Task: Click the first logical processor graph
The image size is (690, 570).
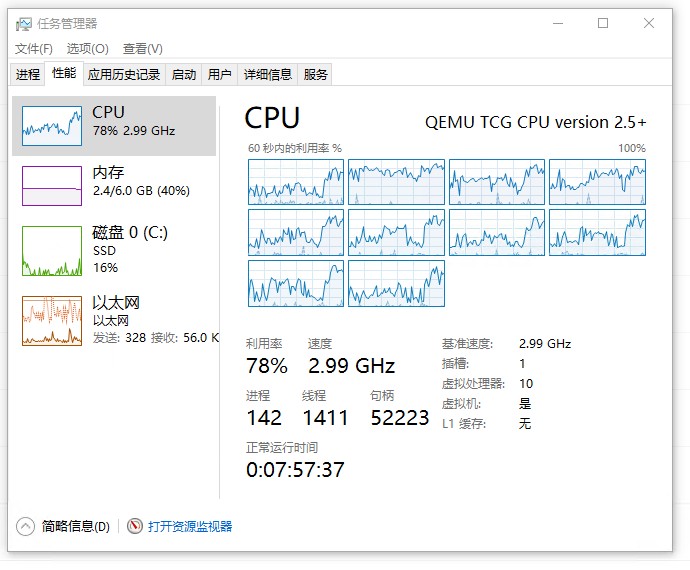Action: (x=296, y=182)
